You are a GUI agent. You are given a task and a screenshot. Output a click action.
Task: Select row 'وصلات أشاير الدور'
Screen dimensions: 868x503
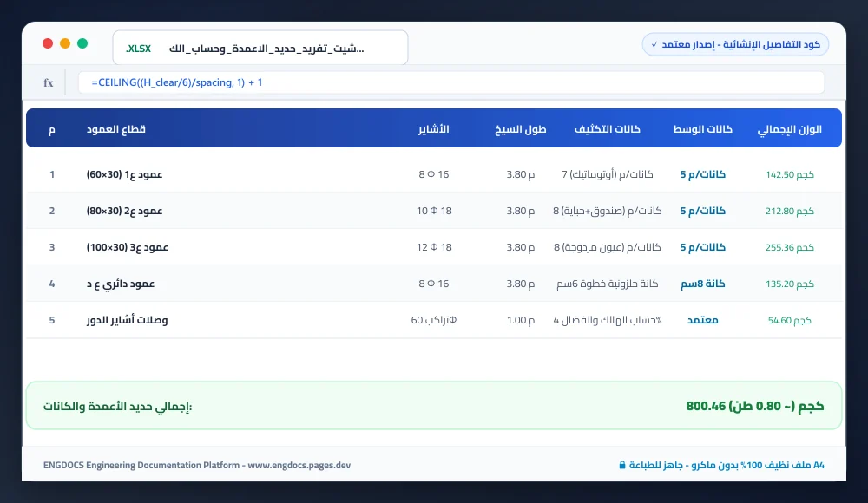[x=434, y=320]
